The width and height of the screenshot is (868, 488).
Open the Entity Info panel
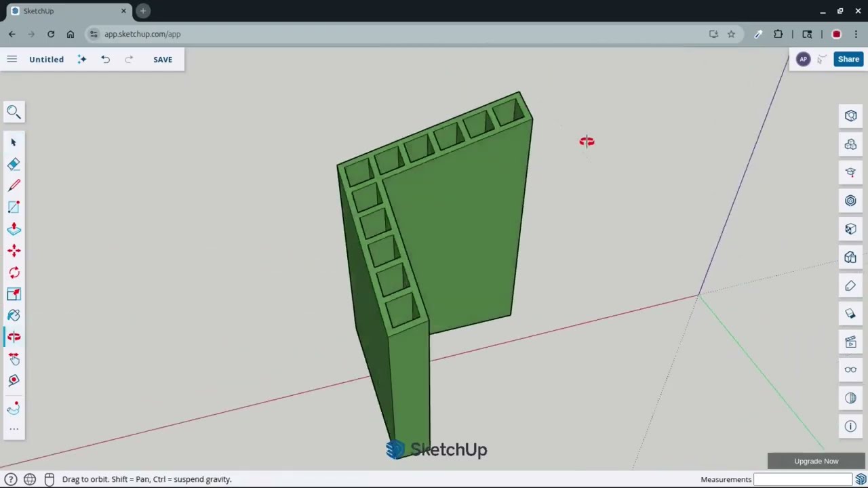(850, 116)
